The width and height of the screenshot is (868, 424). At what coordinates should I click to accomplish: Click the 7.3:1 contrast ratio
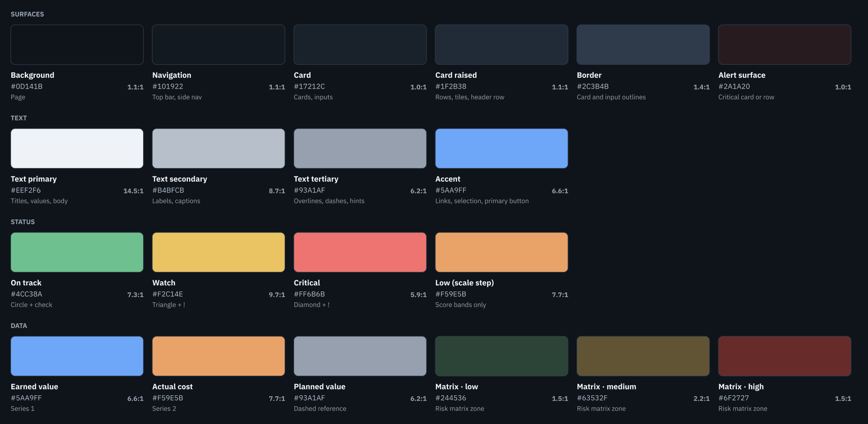135,295
